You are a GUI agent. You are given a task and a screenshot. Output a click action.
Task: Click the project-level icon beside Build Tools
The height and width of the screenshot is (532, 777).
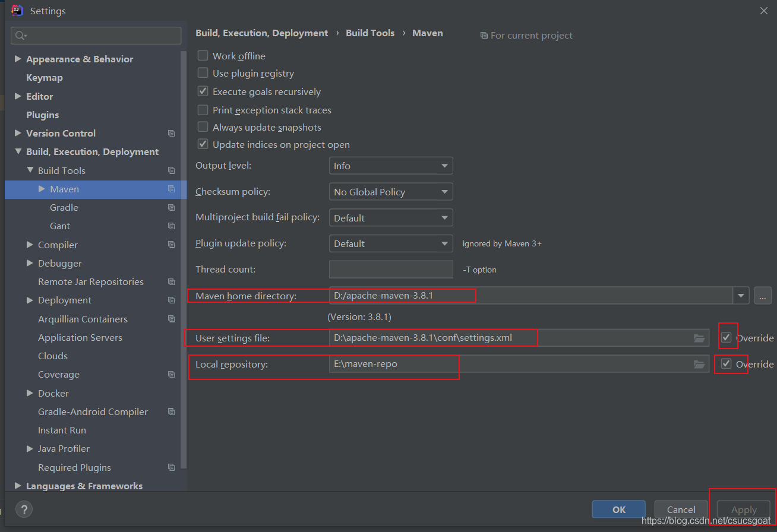coord(171,170)
